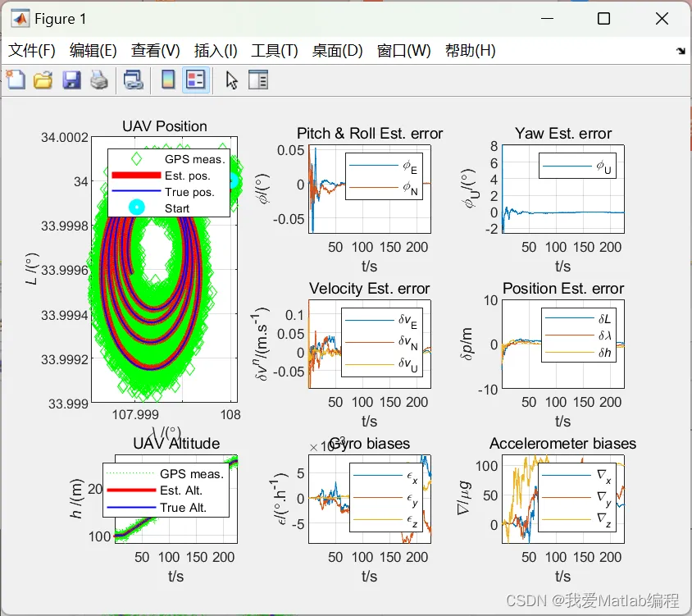Viewport: 692px width, 616px height.
Task: Click δvU in the Velocity legend
Action: coord(407,364)
